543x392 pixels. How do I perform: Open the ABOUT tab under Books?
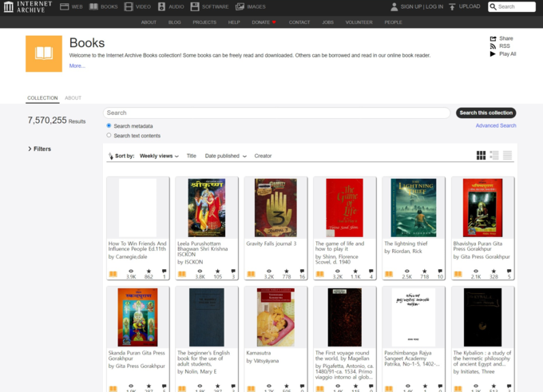tap(73, 98)
